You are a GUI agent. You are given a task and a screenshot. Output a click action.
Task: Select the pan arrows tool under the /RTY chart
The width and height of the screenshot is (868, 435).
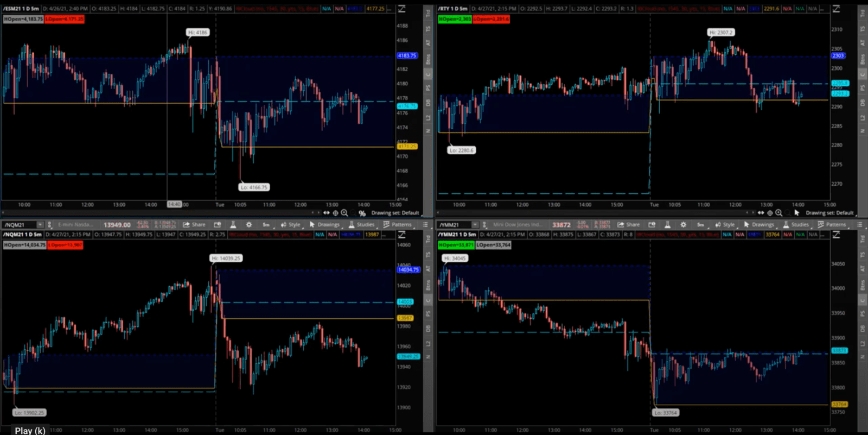pyautogui.click(x=761, y=213)
